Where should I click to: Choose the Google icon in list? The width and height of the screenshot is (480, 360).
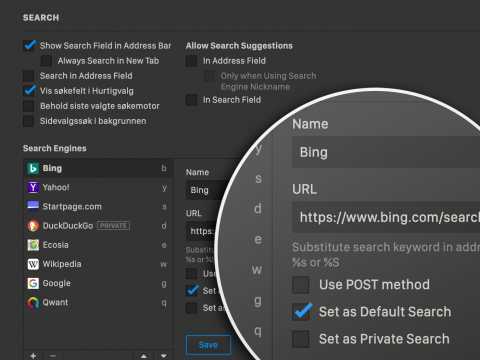click(x=33, y=283)
